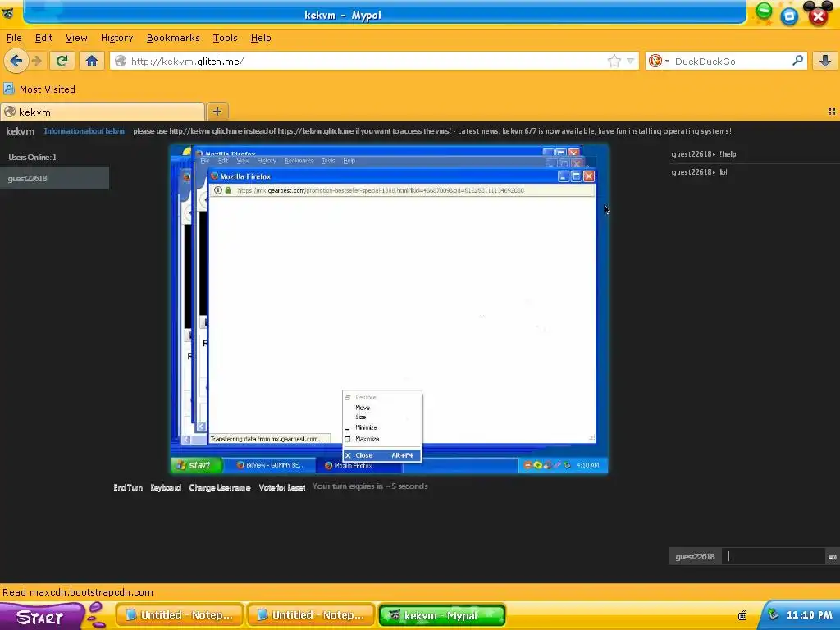Click the Mypal forward arrow button
The image size is (840, 630).
click(x=37, y=61)
